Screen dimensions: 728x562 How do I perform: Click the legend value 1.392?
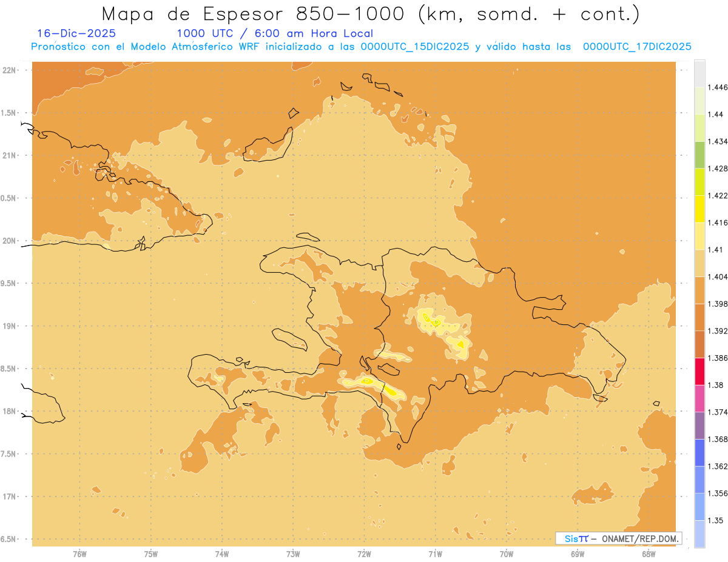(x=718, y=331)
